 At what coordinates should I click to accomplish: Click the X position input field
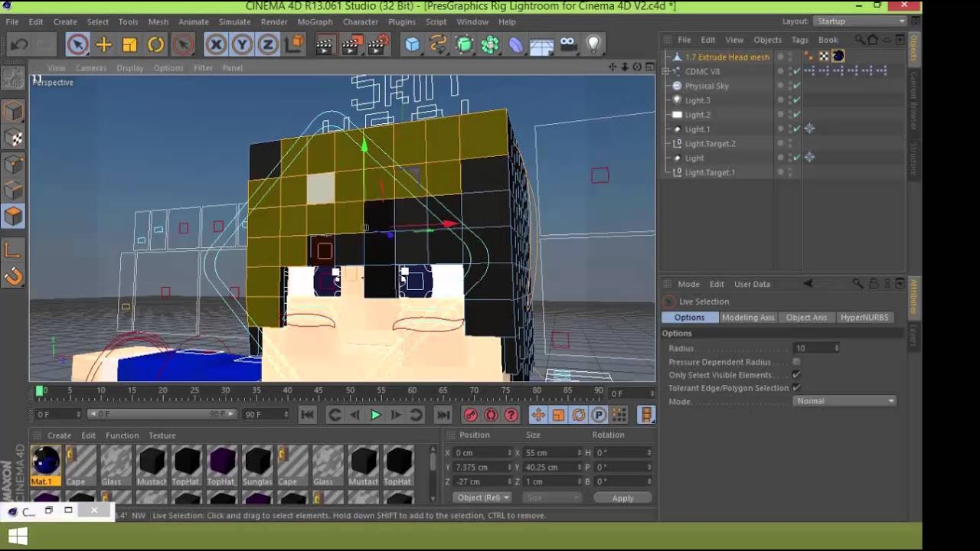click(x=480, y=452)
